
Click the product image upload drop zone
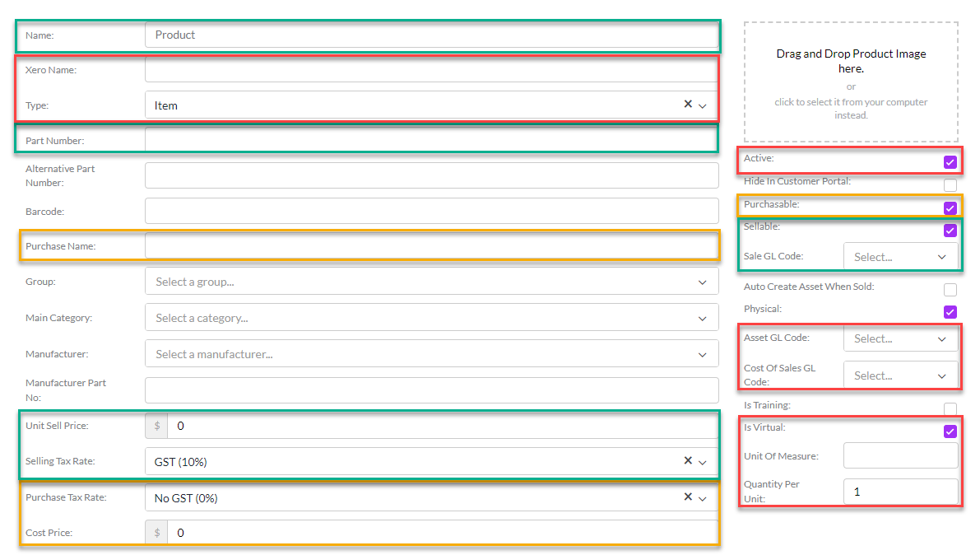click(x=851, y=82)
